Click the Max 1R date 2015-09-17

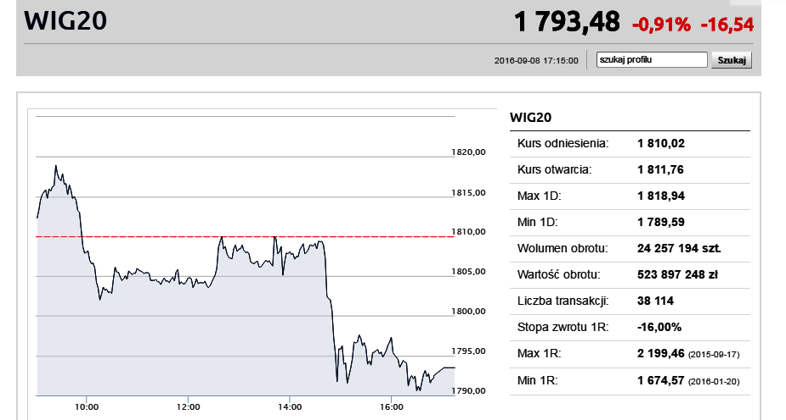click(x=714, y=355)
